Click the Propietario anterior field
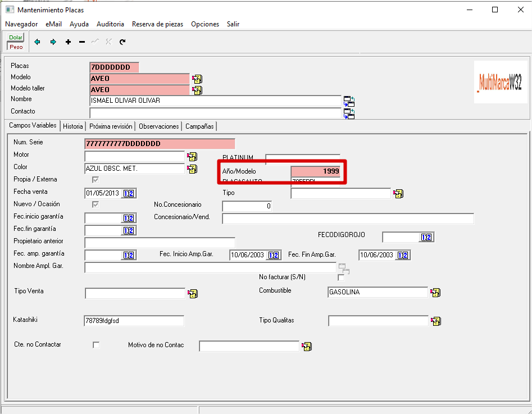Viewport: 532px width, 414px height. point(160,243)
